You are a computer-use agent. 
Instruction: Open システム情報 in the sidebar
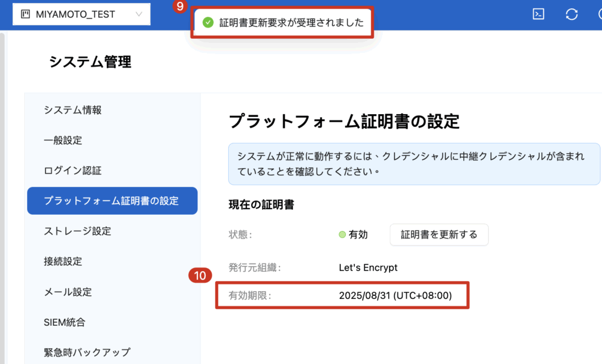[x=73, y=110]
